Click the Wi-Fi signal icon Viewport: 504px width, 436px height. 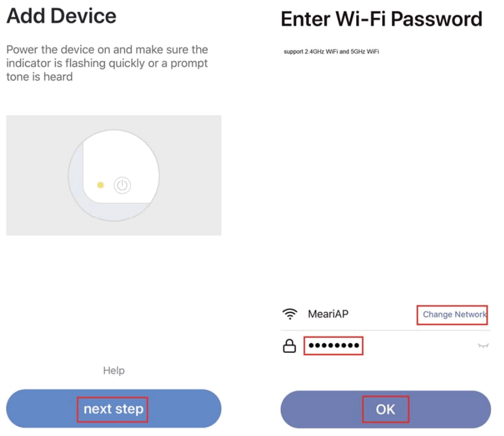(x=290, y=314)
